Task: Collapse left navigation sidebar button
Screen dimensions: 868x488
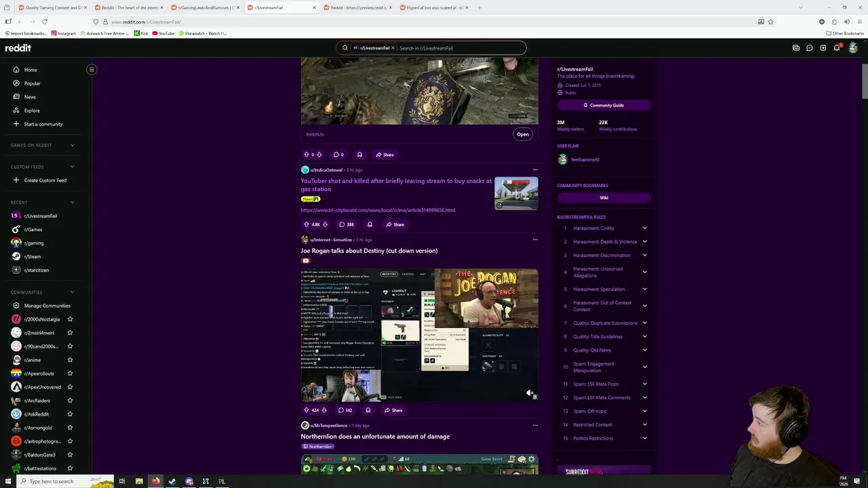Action: pyautogui.click(x=92, y=69)
